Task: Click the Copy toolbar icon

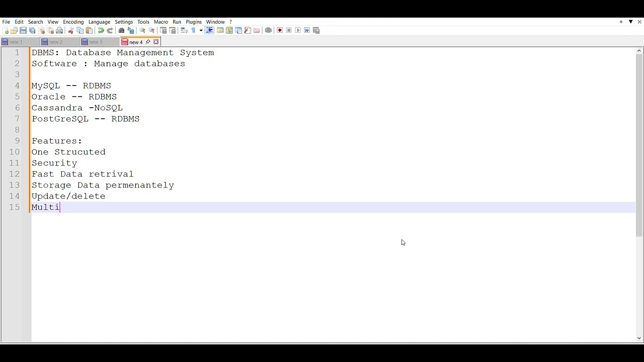Action: click(80, 30)
